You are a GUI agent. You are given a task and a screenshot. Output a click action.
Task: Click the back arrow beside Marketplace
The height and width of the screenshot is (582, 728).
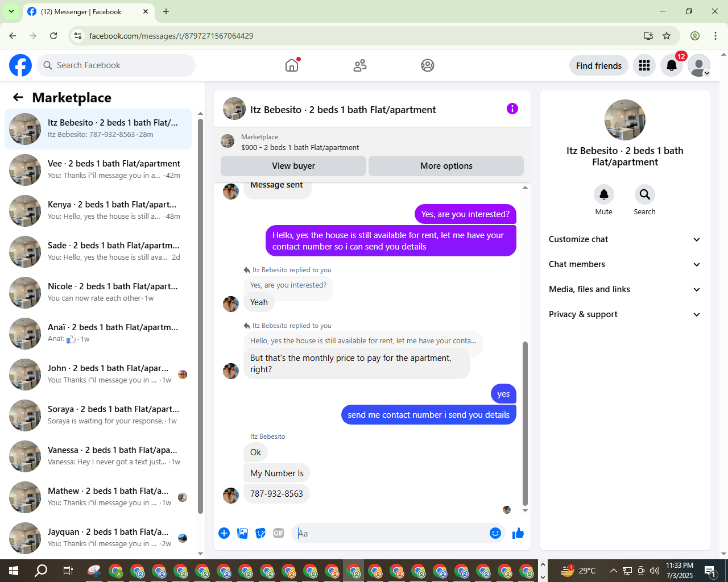pyautogui.click(x=18, y=98)
